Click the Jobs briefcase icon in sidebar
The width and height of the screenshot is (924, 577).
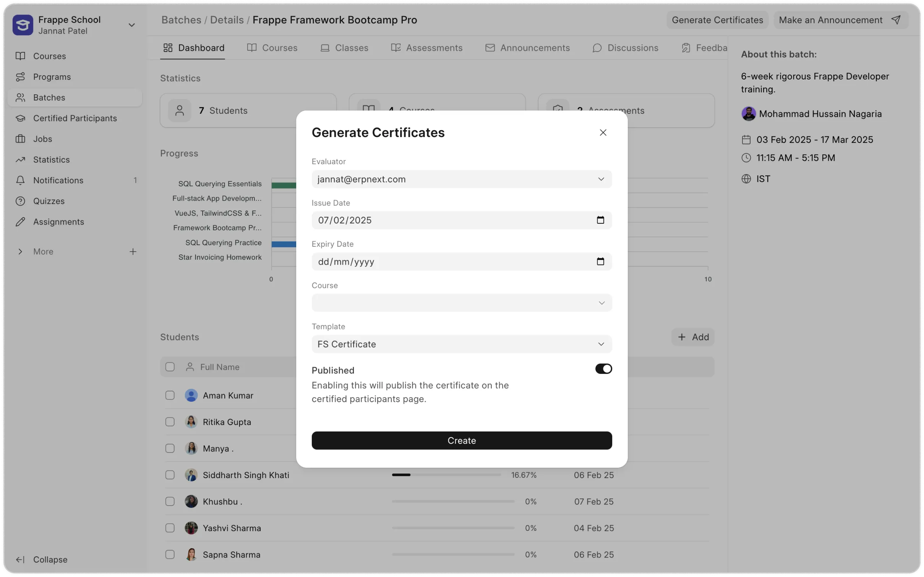pyautogui.click(x=20, y=139)
